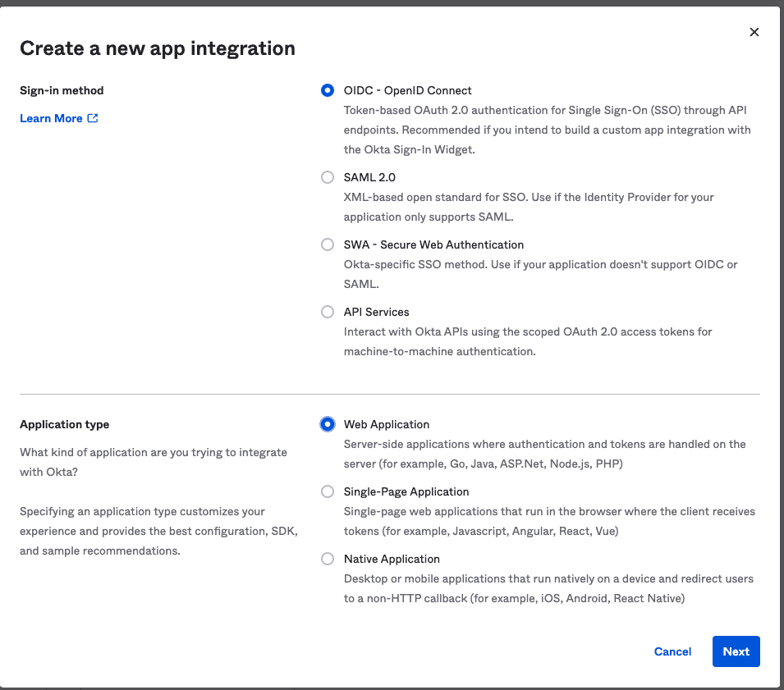Click the 'Server-side applications' description text

point(544,454)
